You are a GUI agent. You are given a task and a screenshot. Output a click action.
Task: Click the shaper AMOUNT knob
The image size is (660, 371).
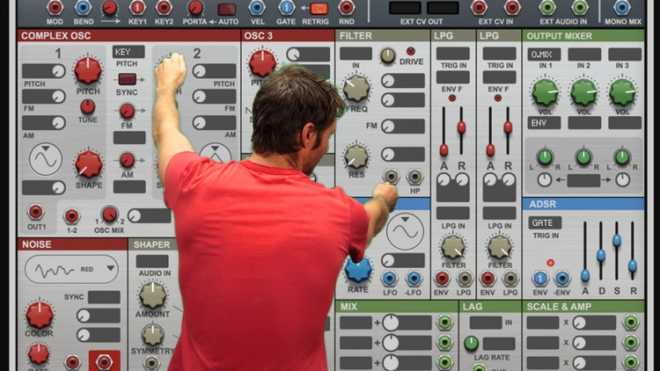[152, 295]
